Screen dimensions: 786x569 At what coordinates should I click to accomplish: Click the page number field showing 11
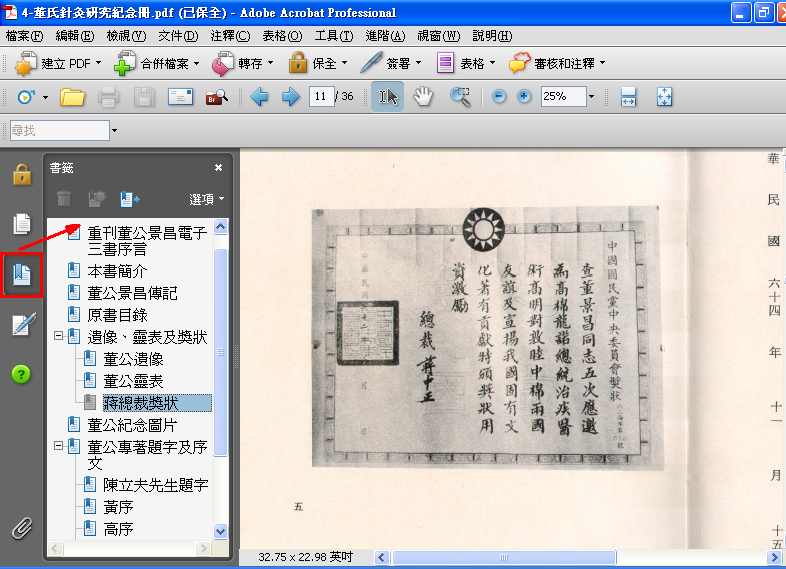click(x=321, y=96)
